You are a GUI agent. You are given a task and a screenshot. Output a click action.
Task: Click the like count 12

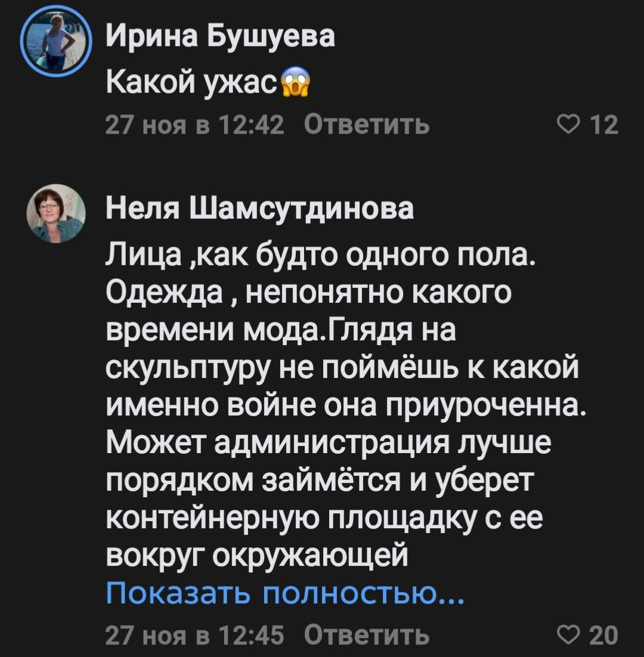[607, 125]
